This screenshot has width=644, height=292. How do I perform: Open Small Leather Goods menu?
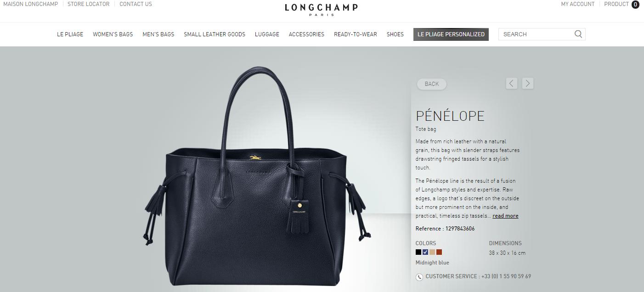coord(215,34)
